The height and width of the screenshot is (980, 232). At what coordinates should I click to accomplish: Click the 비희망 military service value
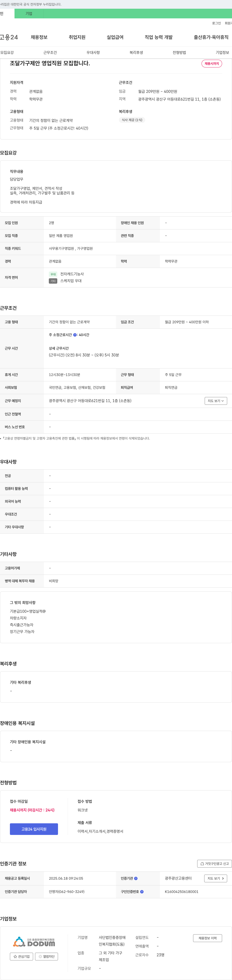tap(54, 581)
